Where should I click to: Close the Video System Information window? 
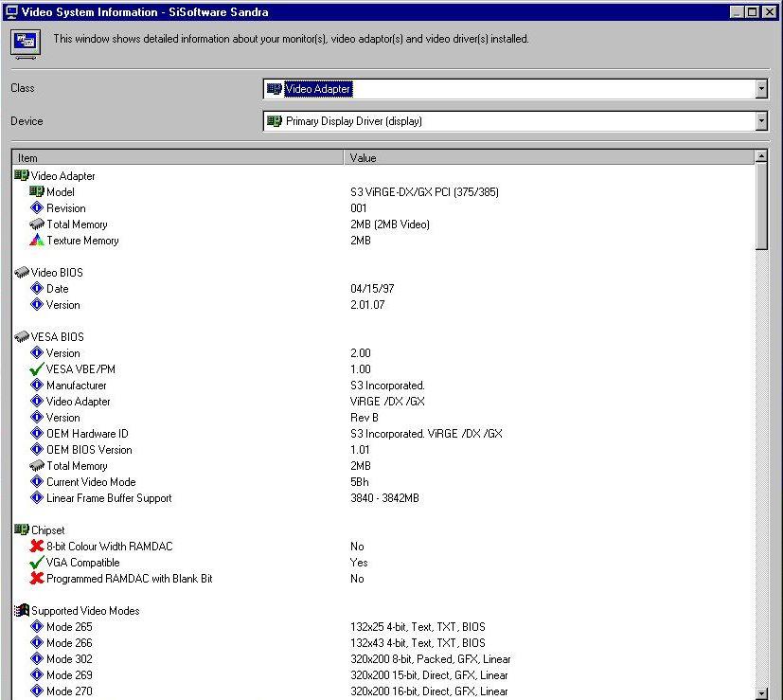click(x=769, y=12)
